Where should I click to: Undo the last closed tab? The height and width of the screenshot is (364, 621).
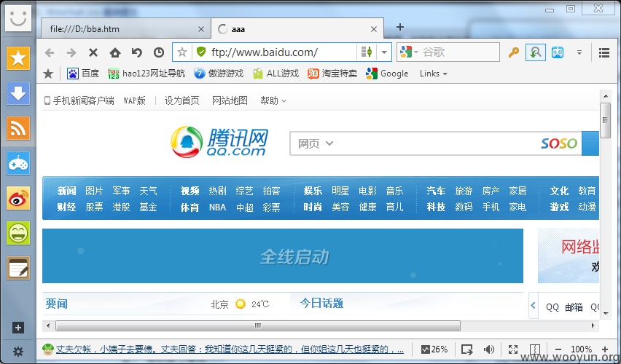coord(136,52)
